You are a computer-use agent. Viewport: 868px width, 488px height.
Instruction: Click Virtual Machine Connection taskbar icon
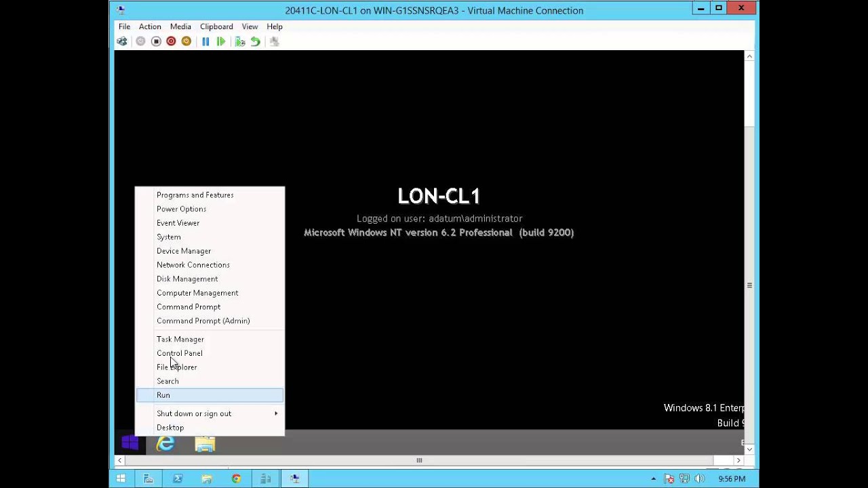(x=295, y=479)
